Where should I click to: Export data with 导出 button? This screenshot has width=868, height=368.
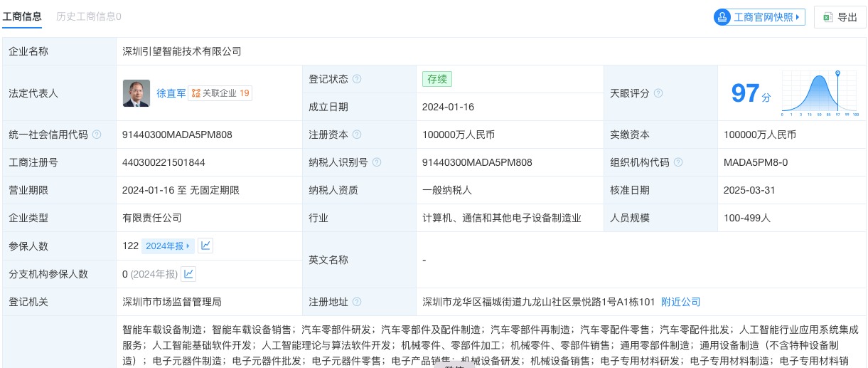(840, 17)
